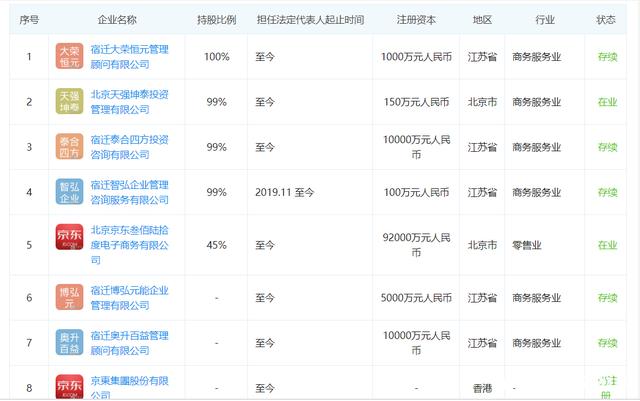
Task: Click the 京东 logo in row 8
Action: pyautogui.click(x=69, y=387)
